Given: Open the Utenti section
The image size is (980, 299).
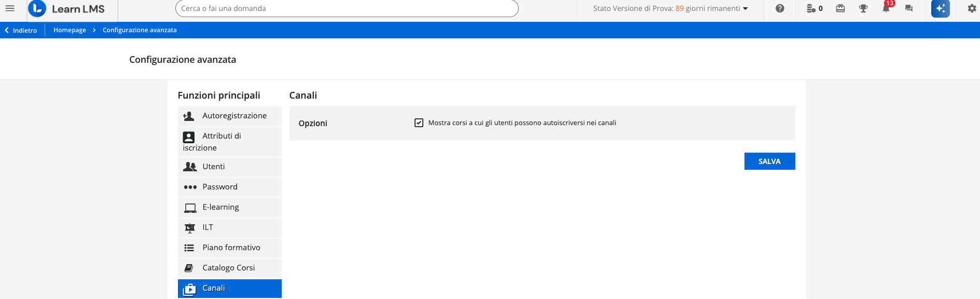Looking at the screenshot, I should (230, 167).
